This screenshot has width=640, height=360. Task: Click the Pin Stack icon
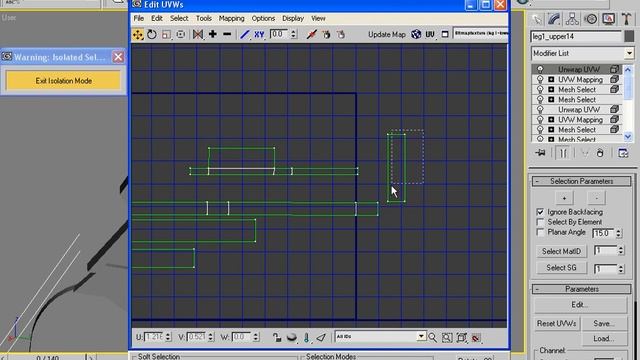pos(541,153)
